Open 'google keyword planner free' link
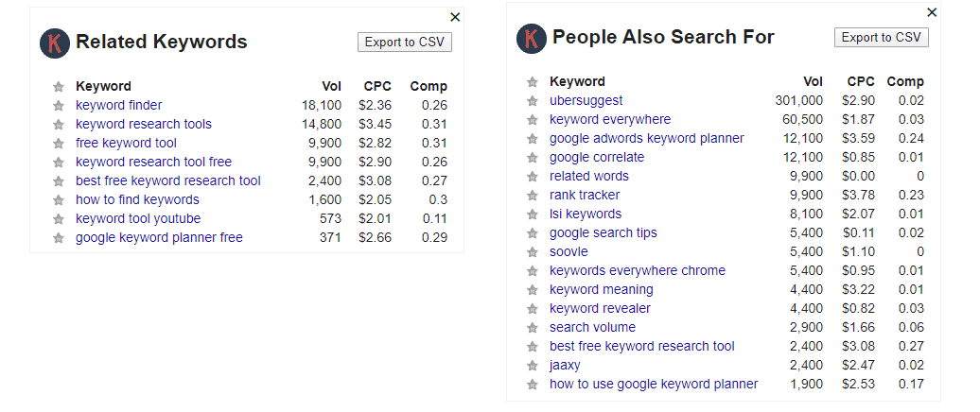The image size is (980, 412). (x=159, y=237)
